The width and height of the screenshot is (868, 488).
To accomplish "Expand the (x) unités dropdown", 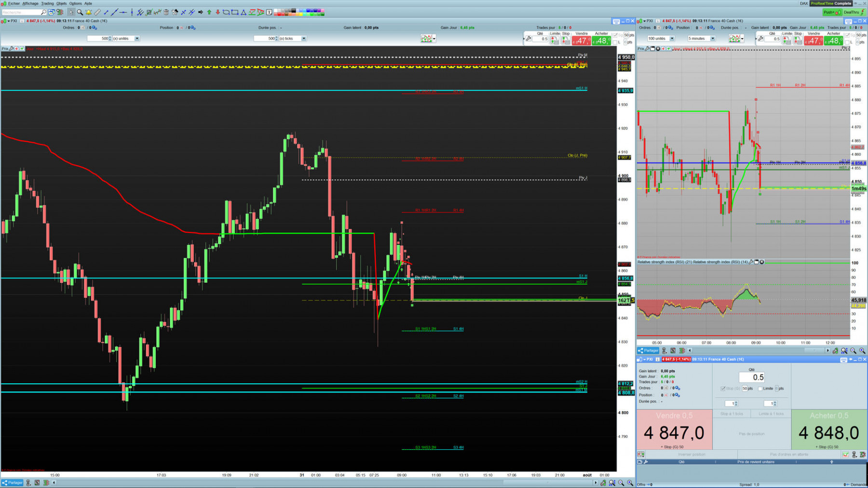I will (x=137, y=39).
